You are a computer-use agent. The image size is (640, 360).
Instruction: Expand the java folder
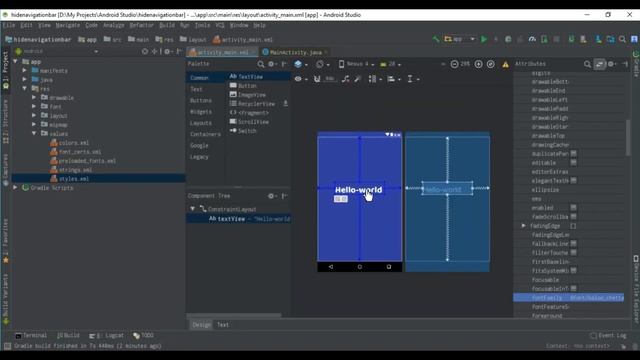[24, 80]
